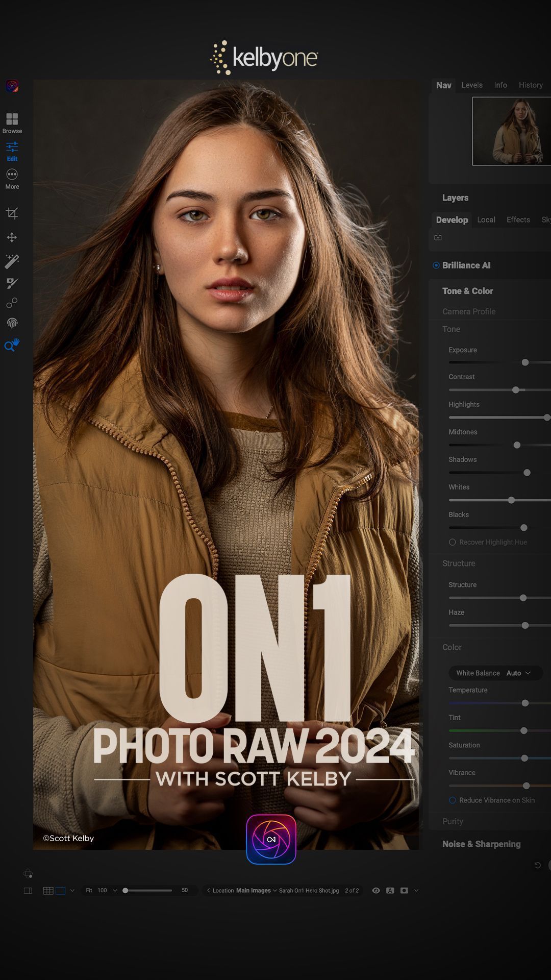The height and width of the screenshot is (980, 551).
Task: Click the ON1 app logo in the sidebar
Action: click(12, 86)
